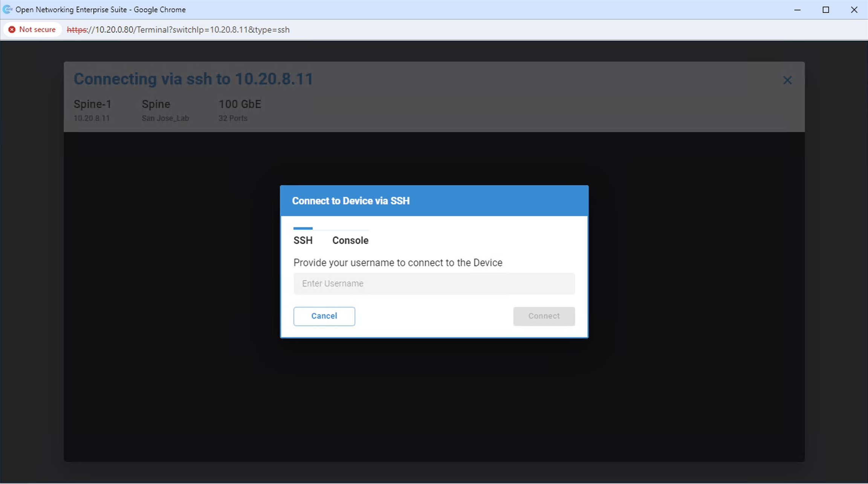The width and height of the screenshot is (868, 484).
Task: Click the San Jose_Lab location label
Action: (x=165, y=118)
